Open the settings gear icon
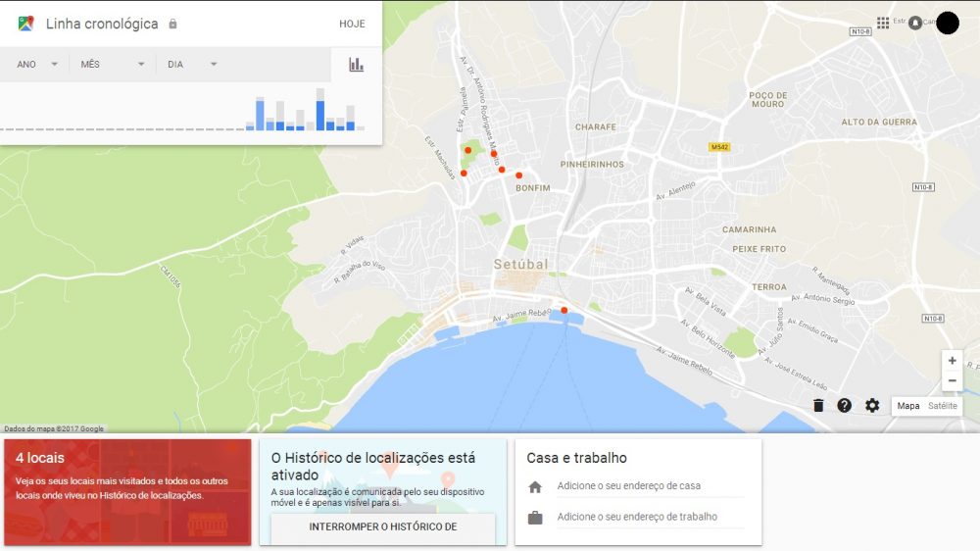980x551 pixels. 872,405
